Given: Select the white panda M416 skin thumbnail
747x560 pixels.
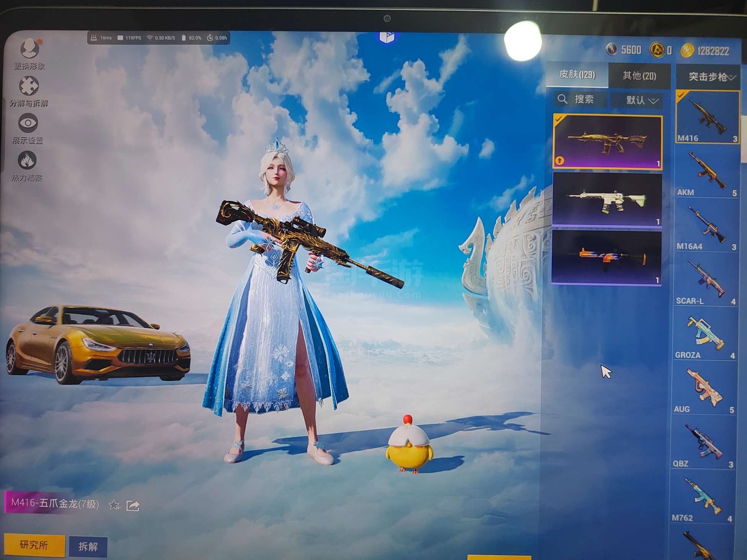Looking at the screenshot, I should (x=607, y=200).
